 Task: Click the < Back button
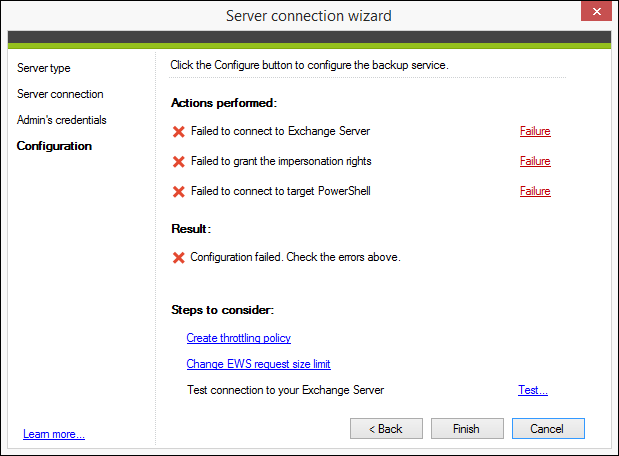coord(386,428)
